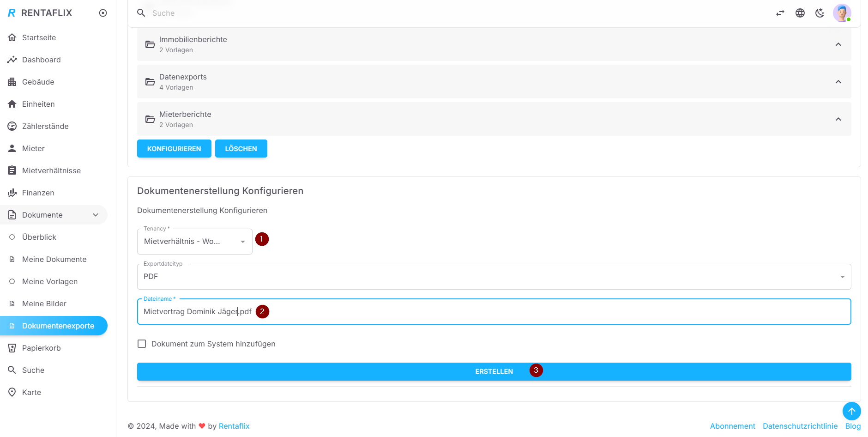
Task: Toggle the sidebar pin radio icon
Action: click(x=103, y=13)
